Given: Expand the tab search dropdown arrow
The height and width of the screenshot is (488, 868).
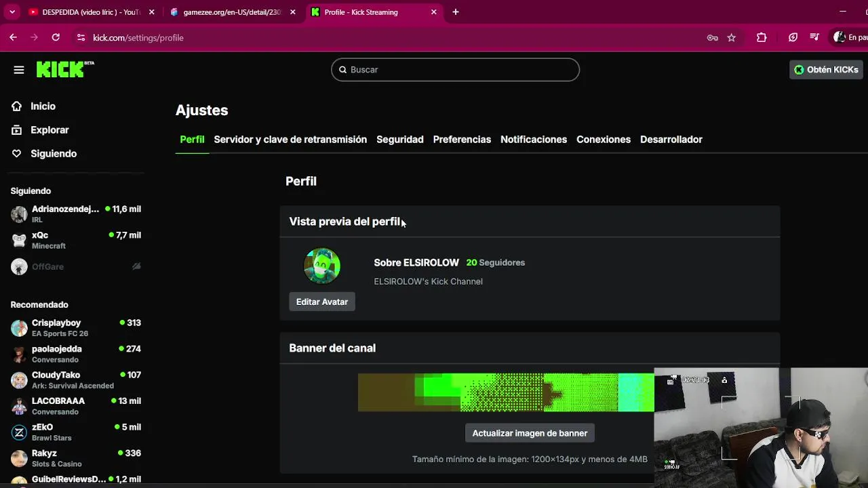Looking at the screenshot, I should 12,12.
